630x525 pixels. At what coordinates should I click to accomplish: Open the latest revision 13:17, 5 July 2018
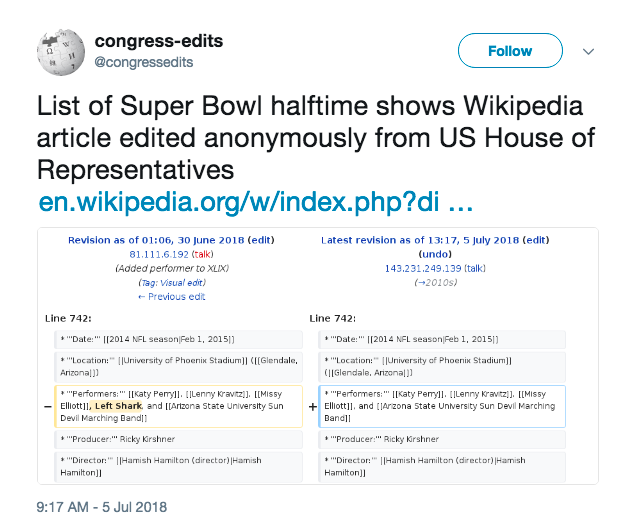pyautogui.click(x=420, y=240)
